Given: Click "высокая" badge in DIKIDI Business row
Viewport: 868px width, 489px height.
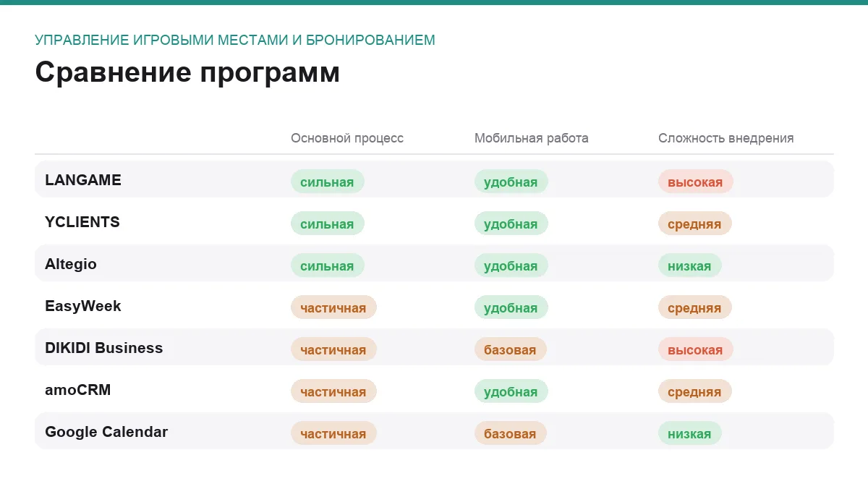Looking at the screenshot, I should [x=696, y=349].
